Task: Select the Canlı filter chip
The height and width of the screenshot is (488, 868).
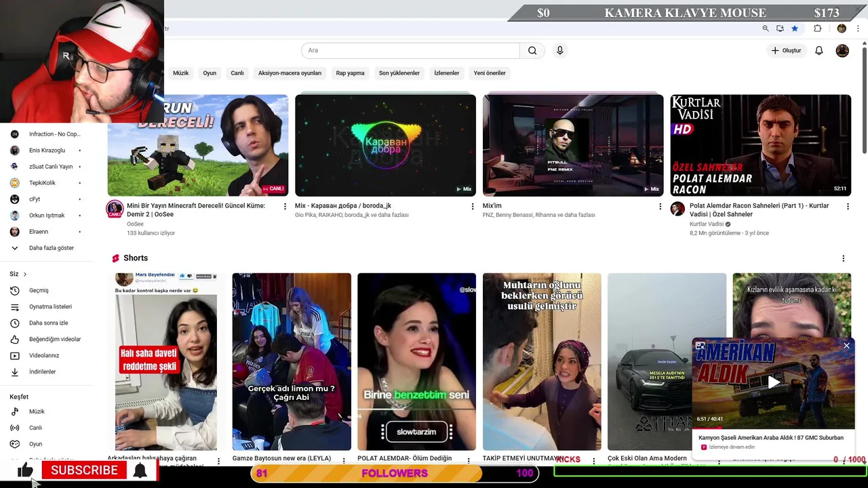Action: point(237,73)
